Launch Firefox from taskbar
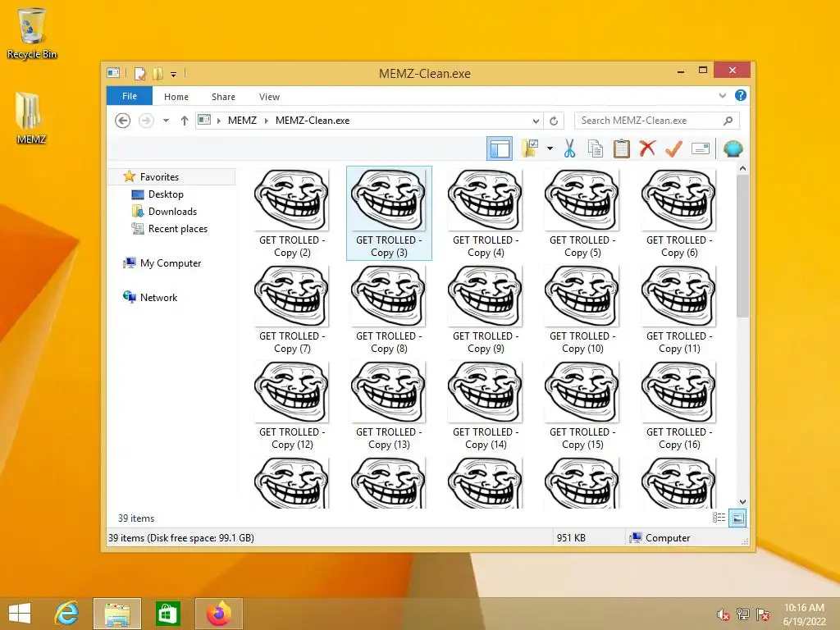 [x=218, y=614]
